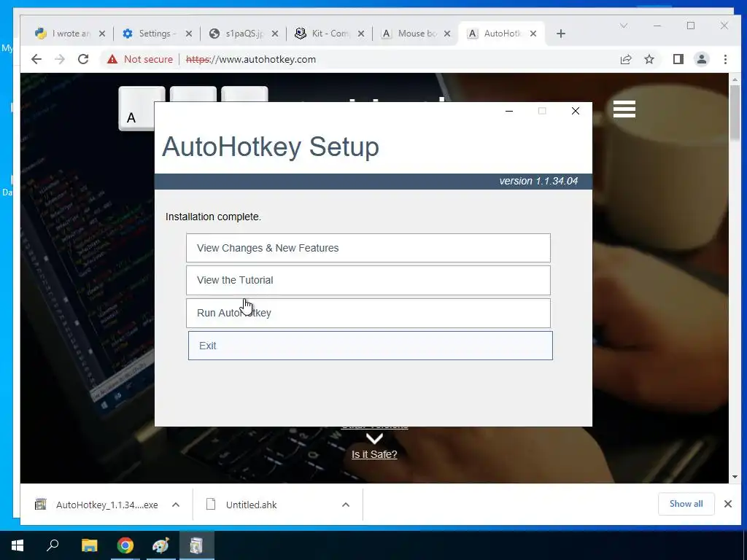This screenshot has width=747, height=560.
Task: Open a new Chrome tab
Action: (561, 34)
